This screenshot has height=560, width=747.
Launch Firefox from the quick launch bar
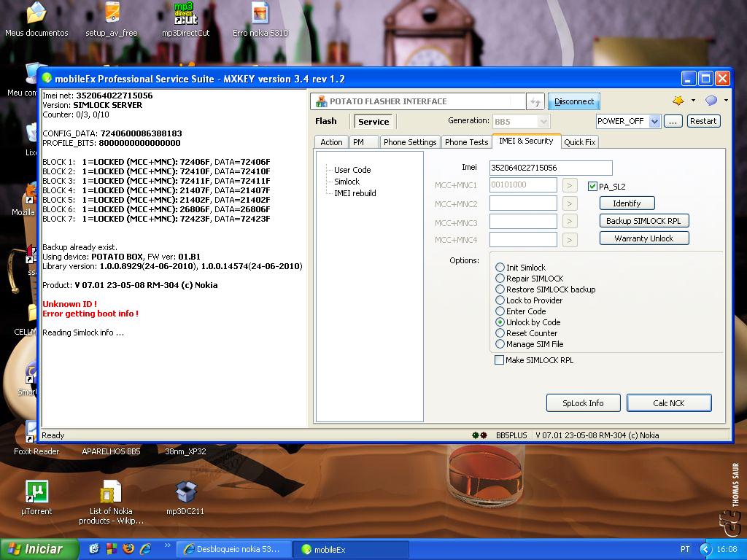click(x=128, y=549)
